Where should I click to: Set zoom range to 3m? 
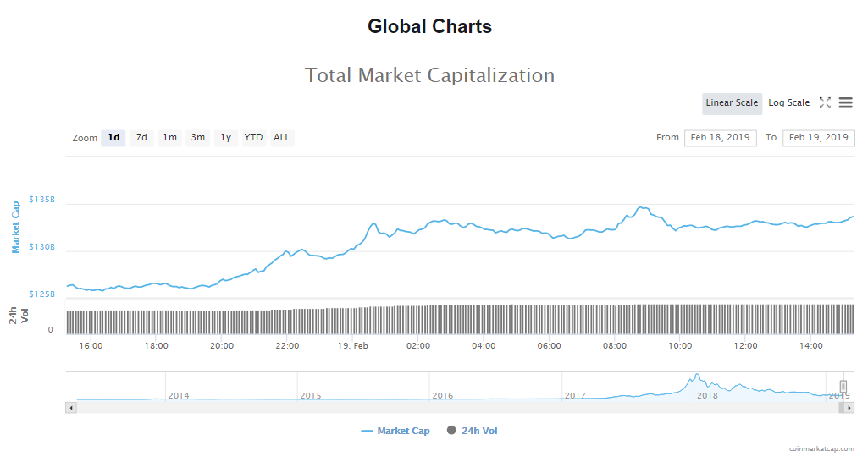coord(198,138)
